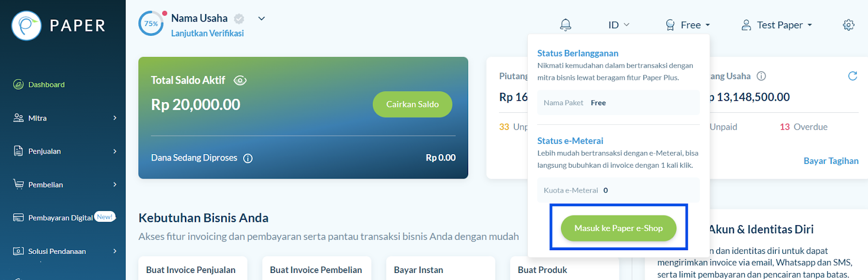Toggle the eye icon to hide Total Saldo Aktif
Screen dimensions: 868x280
coord(240,80)
